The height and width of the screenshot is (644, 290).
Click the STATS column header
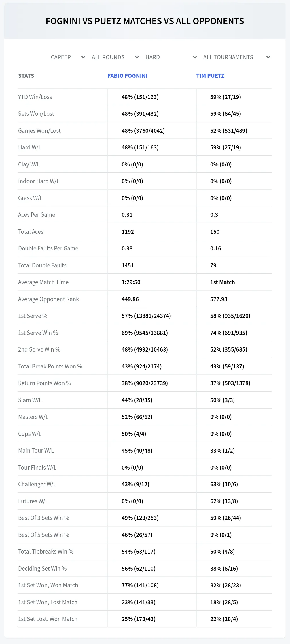click(x=26, y=76)
